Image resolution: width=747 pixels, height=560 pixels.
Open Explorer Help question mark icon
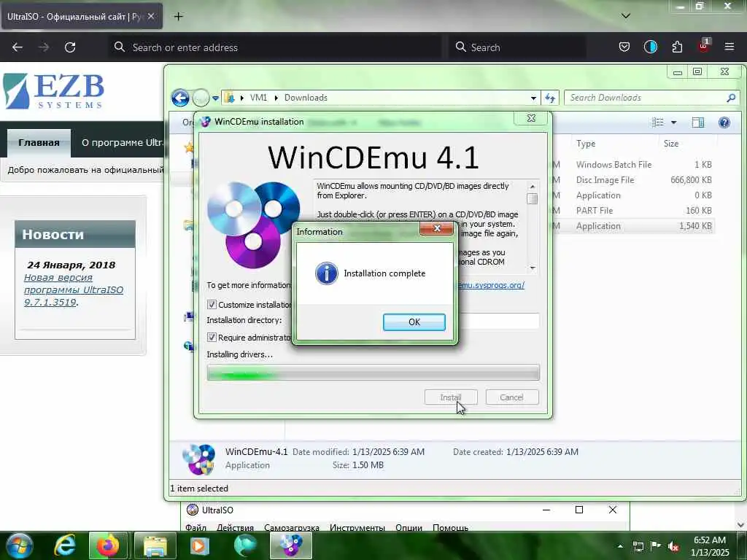tap(724, 122)
